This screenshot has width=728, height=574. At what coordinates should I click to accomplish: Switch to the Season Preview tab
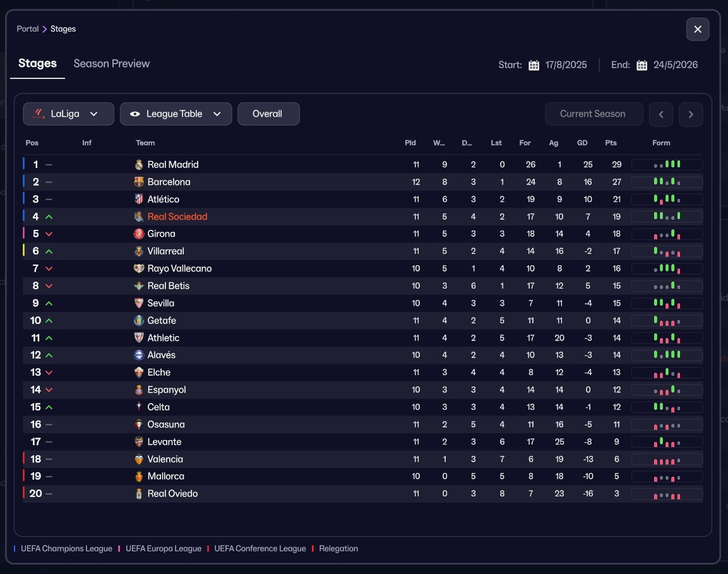click(112, 64)
